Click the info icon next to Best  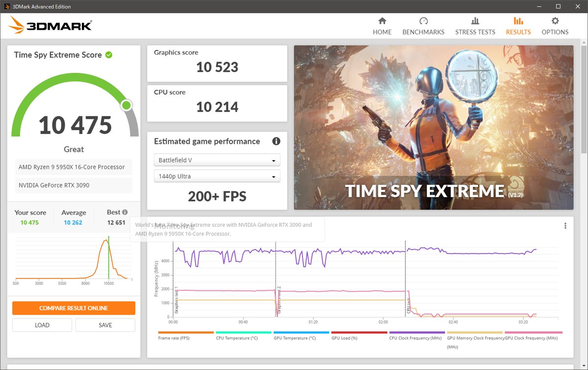[x=125, y=212]
